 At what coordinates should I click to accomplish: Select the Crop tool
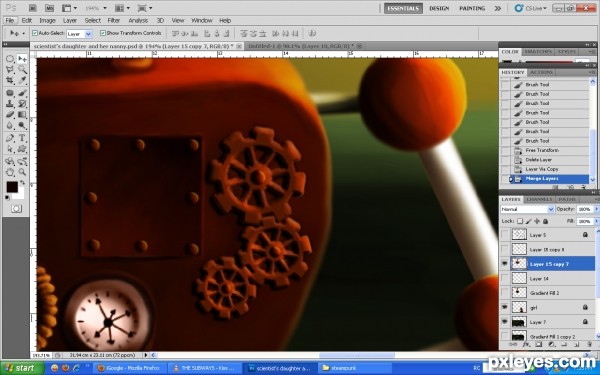coord(10,80)
